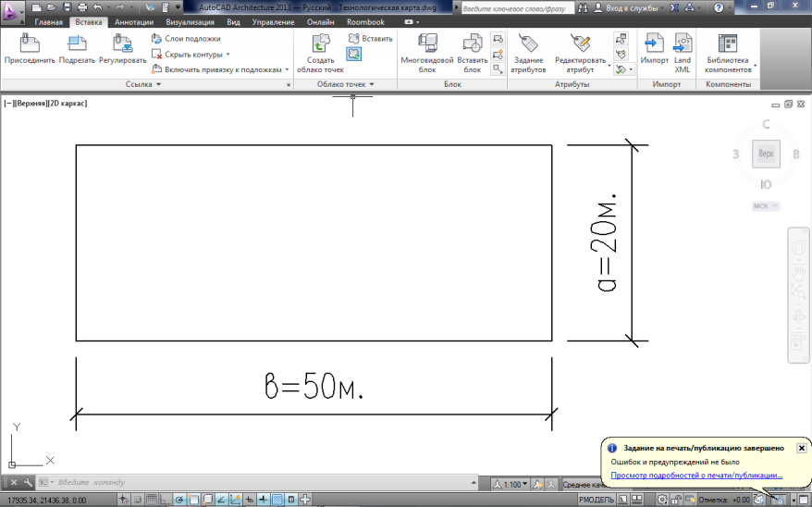Toggle snap to underlays (Включить привязку к подложкам)

pyautogui.click(x=217, y=69)
